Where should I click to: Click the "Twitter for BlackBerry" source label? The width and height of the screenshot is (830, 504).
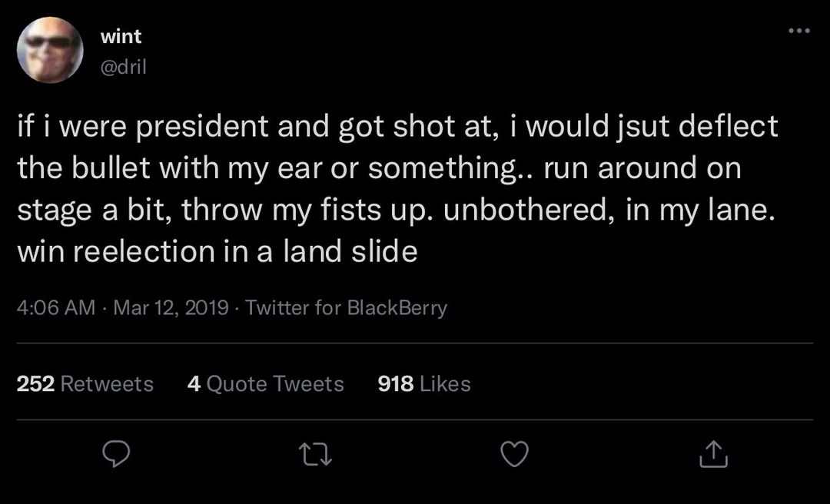click(346, 308)
